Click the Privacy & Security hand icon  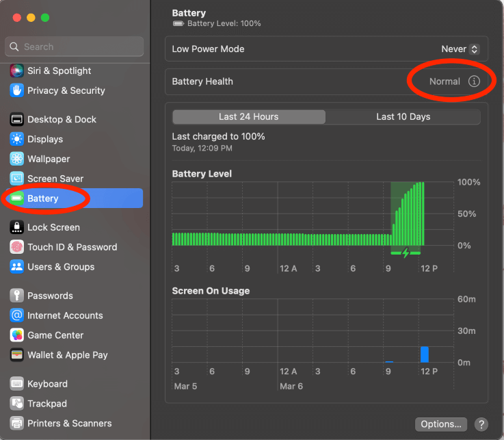[17, 90]
